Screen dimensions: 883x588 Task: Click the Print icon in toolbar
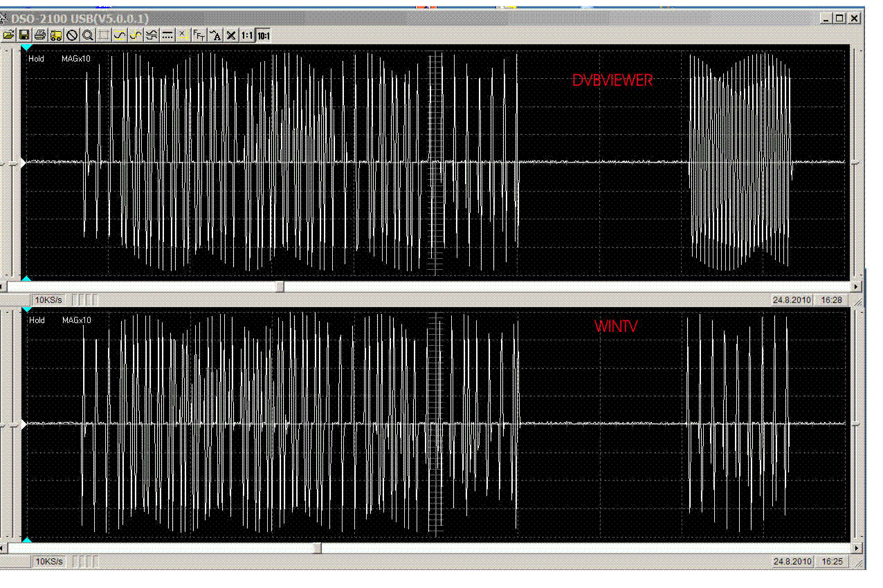[40, 35]
